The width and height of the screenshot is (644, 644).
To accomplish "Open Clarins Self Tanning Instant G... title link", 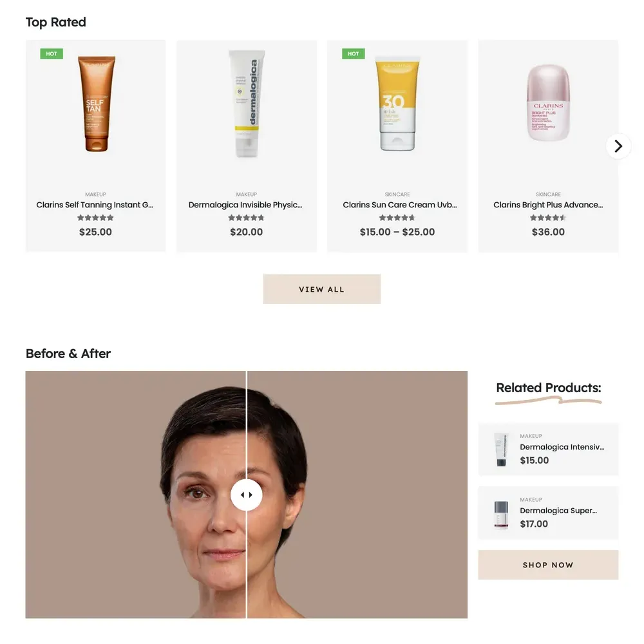I will point(95,205).
